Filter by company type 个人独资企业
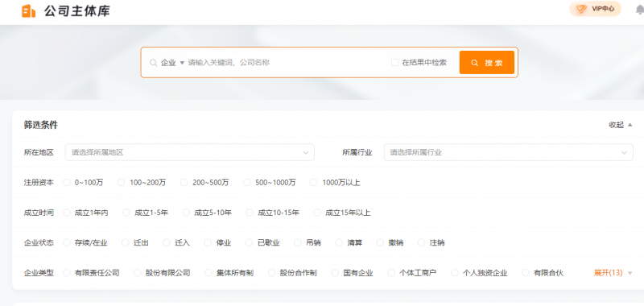 [455, 273]
